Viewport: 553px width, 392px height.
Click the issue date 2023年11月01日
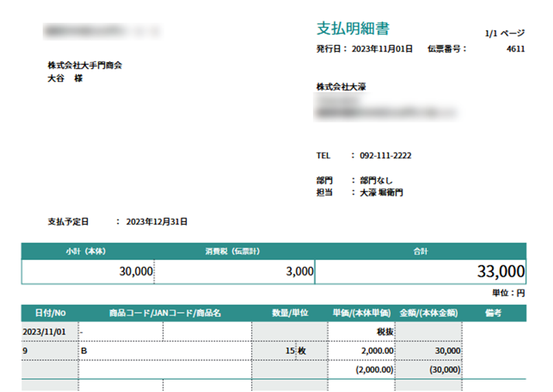(x=382, y=49)
